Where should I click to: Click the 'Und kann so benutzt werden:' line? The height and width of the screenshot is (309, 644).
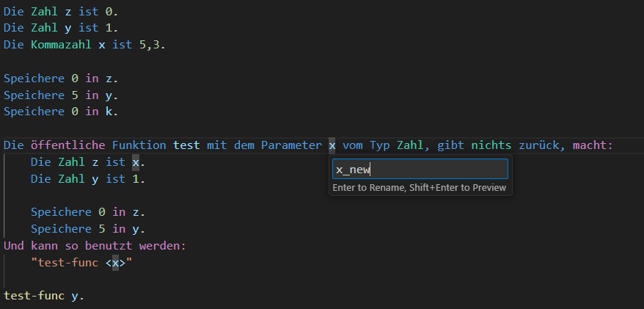point(95,246)
